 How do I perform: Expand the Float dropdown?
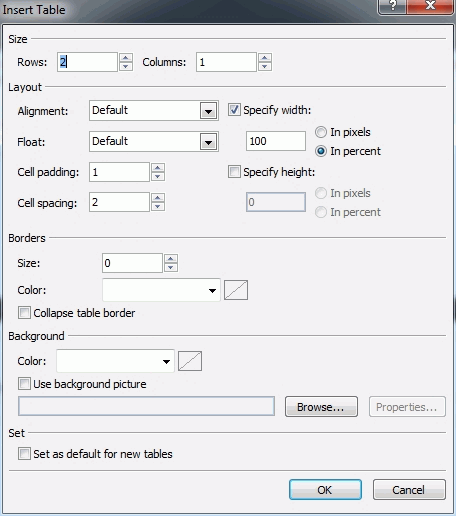[x=209, y=142]
